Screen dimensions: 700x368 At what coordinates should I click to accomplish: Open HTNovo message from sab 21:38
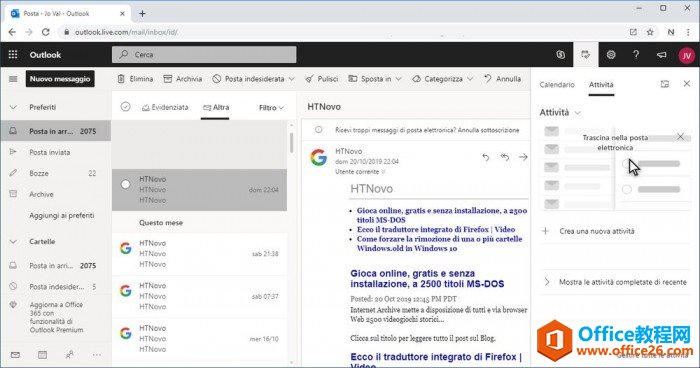click(x=199, y=254)
